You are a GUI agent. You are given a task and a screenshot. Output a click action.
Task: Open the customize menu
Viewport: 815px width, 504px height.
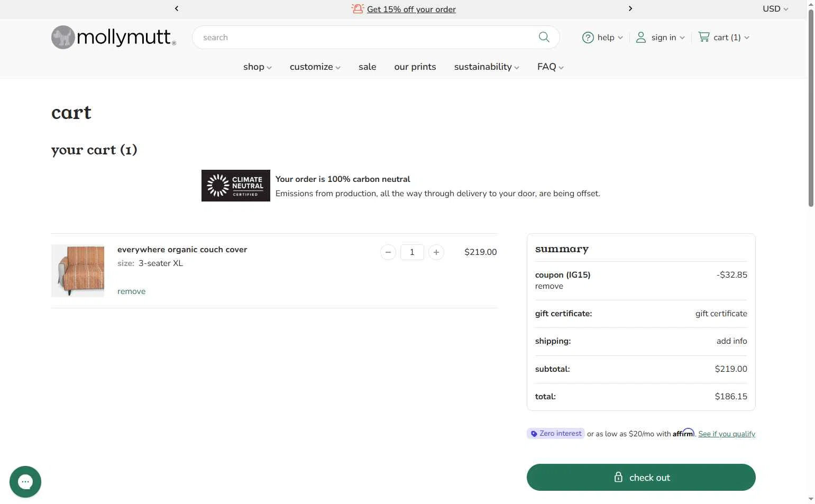pos(315,67)
